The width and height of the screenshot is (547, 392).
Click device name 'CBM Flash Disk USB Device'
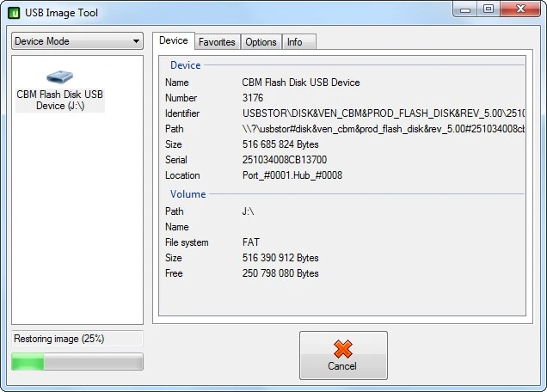[x=301, y=83]
